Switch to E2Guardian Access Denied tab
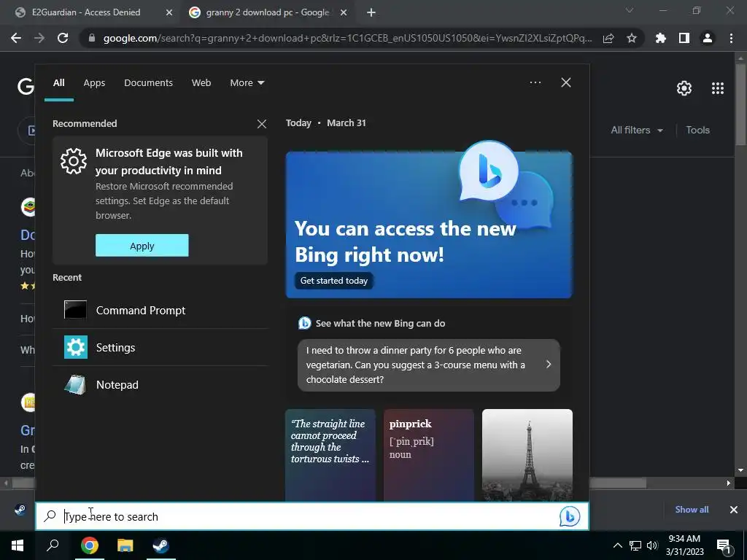This screenshot has height=560, width=747. tap(86, 12)
